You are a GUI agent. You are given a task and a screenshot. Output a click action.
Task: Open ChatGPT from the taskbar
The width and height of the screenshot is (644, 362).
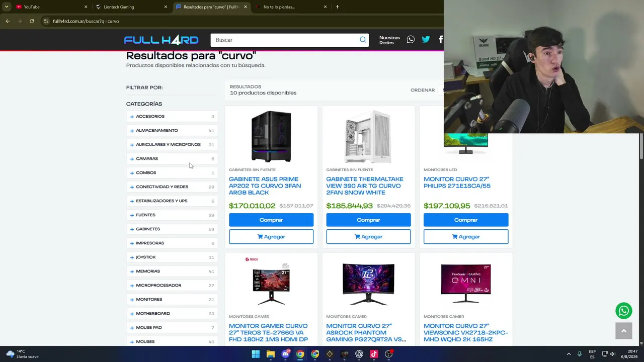359,354
